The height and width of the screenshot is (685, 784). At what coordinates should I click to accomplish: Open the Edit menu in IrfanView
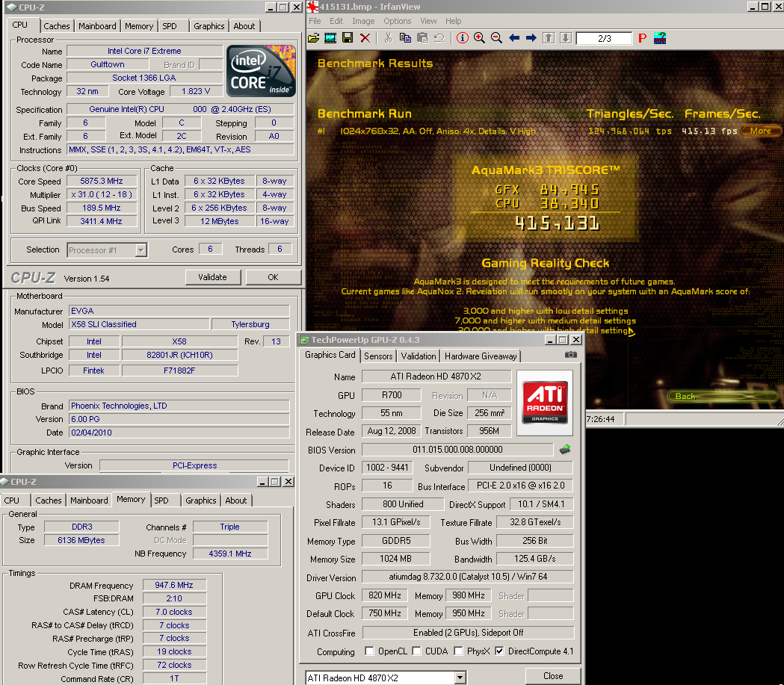click(336, 21)
